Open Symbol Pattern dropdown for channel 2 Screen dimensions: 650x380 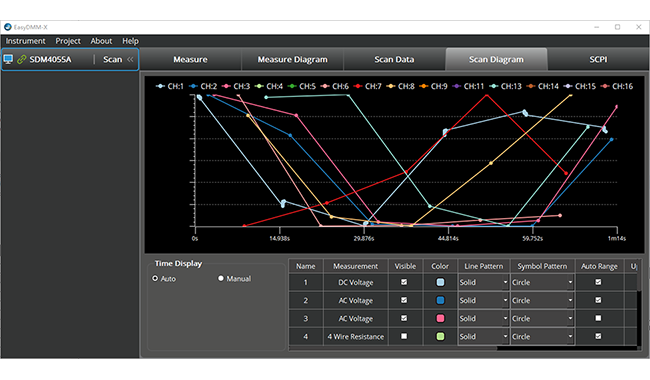pyautogui.click(x=542, y=300)
